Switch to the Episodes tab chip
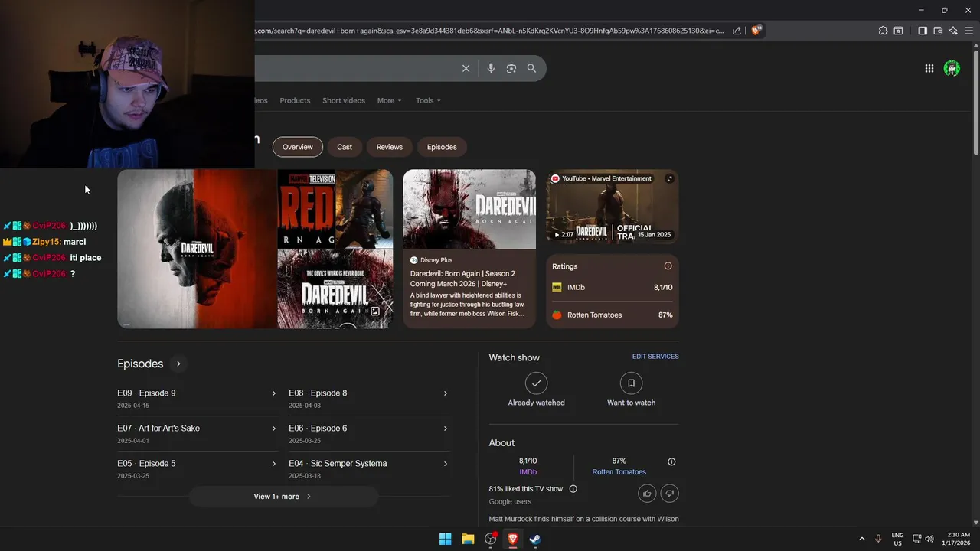The width and height of the screenshot is (980, 551). 442,147
